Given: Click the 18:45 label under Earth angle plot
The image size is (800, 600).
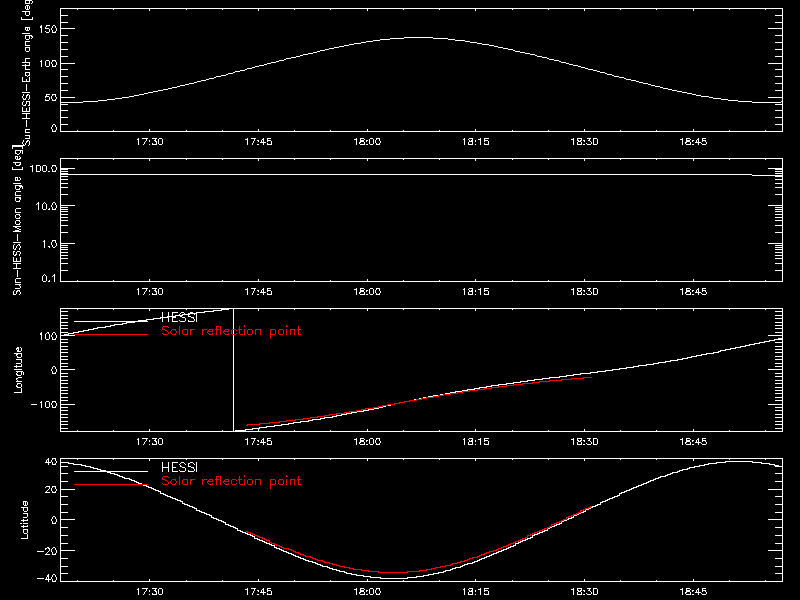Looking at the screenshot, I should click(x=693, y=142).
